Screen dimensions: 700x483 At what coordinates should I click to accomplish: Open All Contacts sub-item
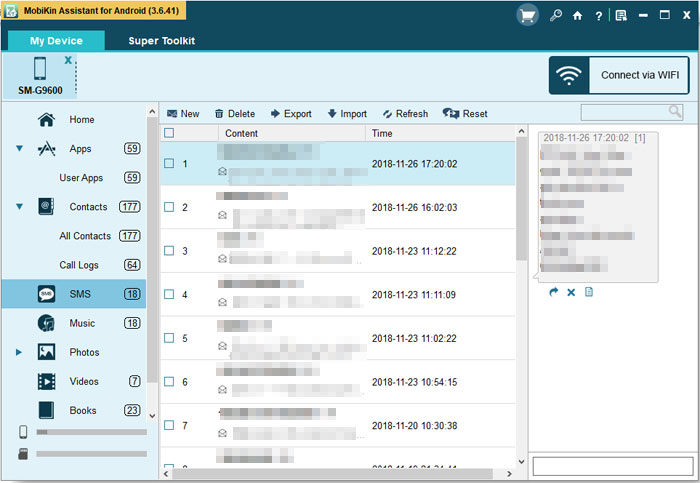85,236
